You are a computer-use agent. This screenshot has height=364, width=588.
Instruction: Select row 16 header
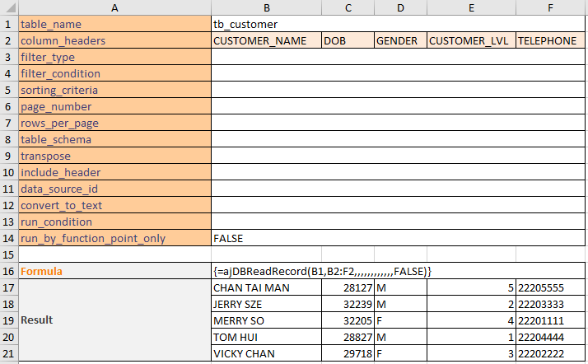click(9, 271)
